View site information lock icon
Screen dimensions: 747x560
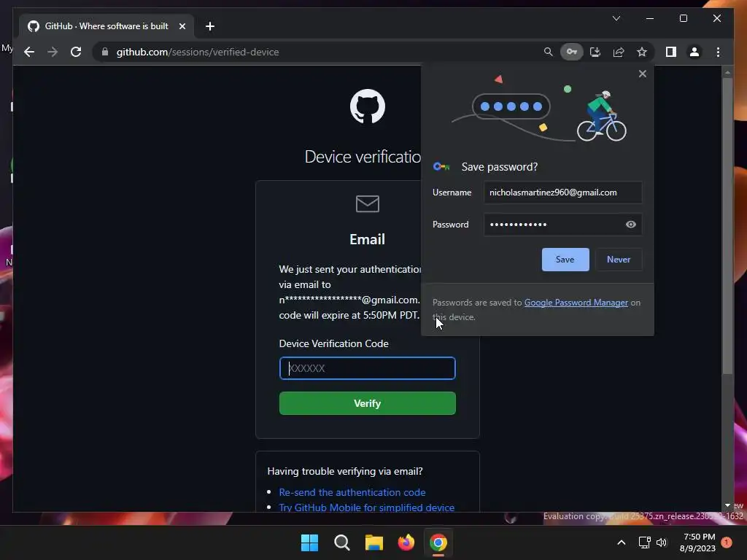coord(105,52)
